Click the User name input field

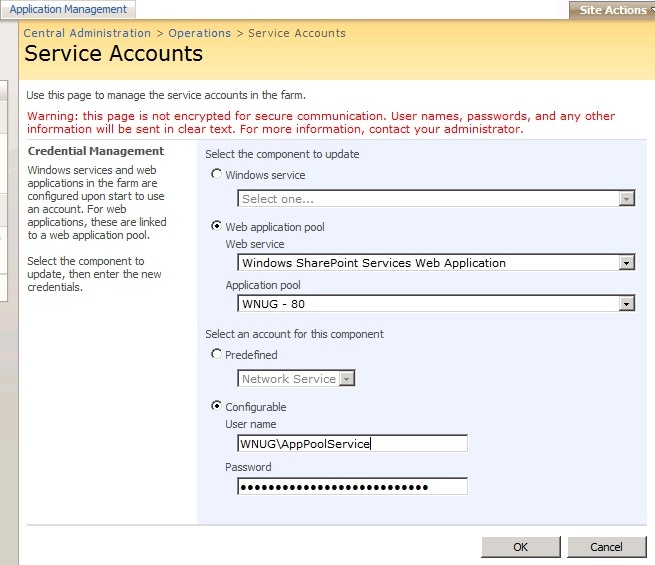tap(353, 443)
